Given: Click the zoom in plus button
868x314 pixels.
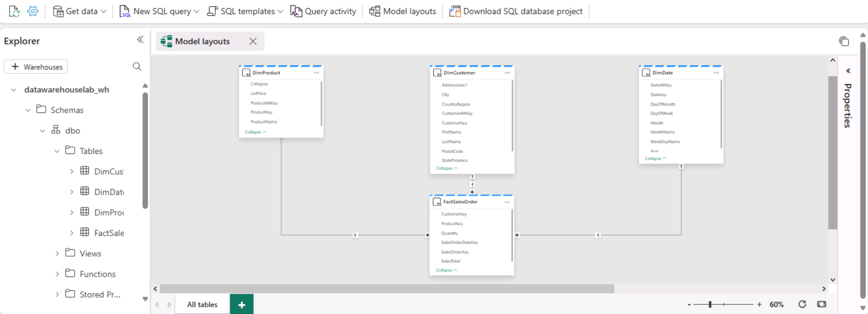Looking at the screenshot, I should click(759, 304).
